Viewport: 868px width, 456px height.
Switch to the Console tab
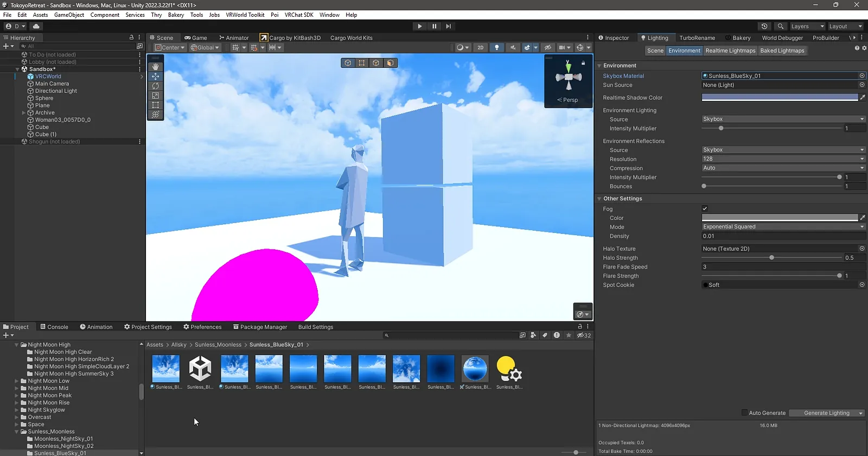54,327
